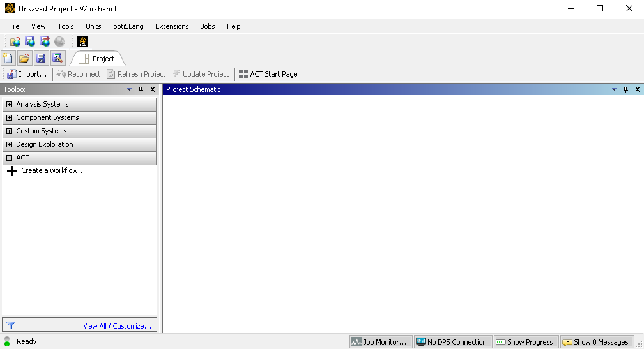Expand the Component Systems group
Screen dimensions: 644x349
pos(10,117)
